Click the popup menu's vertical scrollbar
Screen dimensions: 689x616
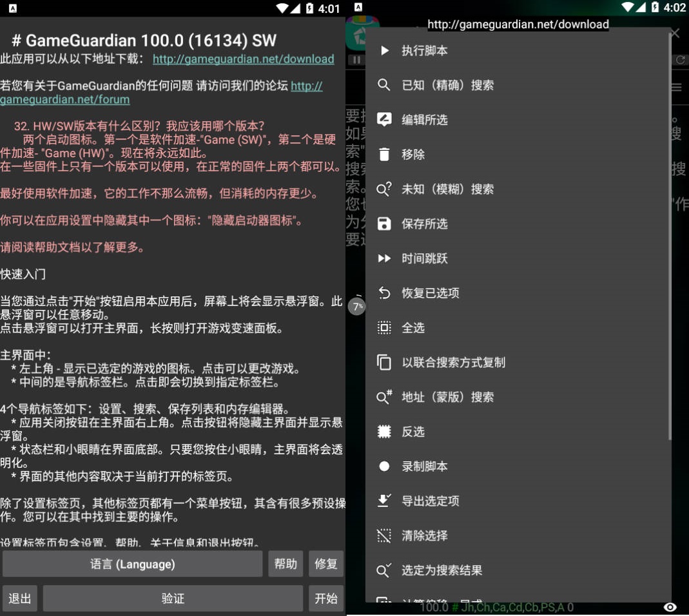(670, 237)
